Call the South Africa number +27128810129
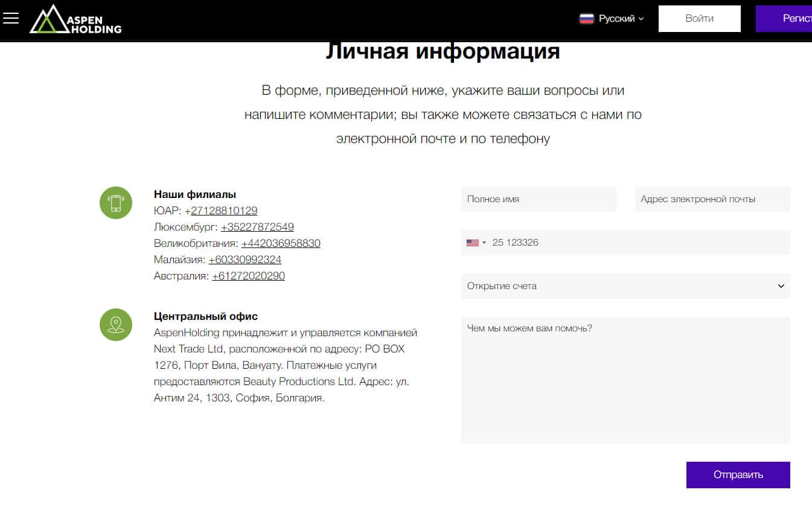 click(221, 211)
